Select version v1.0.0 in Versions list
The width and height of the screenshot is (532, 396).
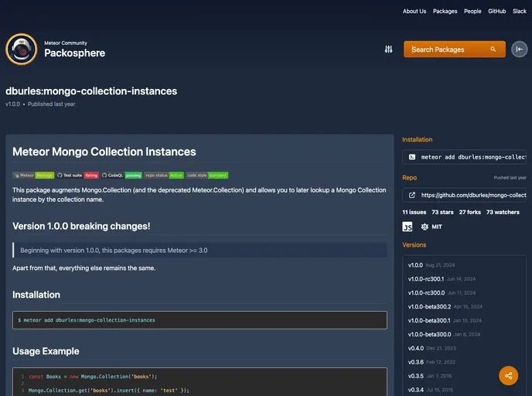[x=415, y=265]
